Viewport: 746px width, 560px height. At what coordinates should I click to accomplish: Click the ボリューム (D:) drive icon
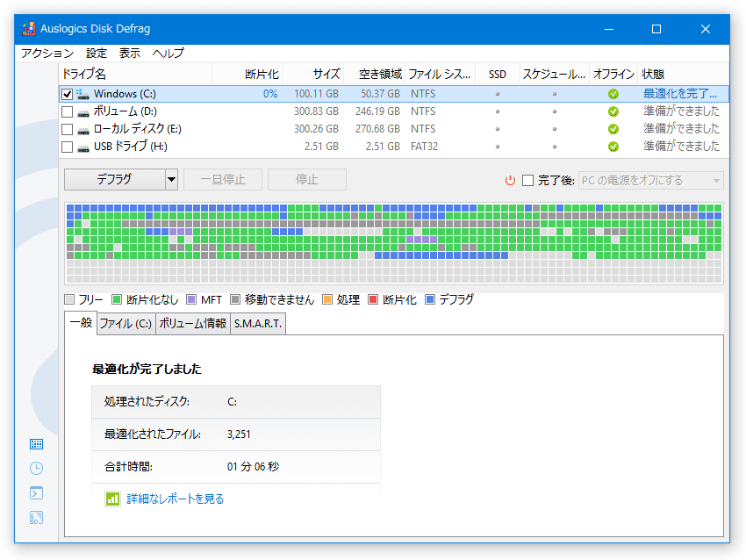(83, 114)
